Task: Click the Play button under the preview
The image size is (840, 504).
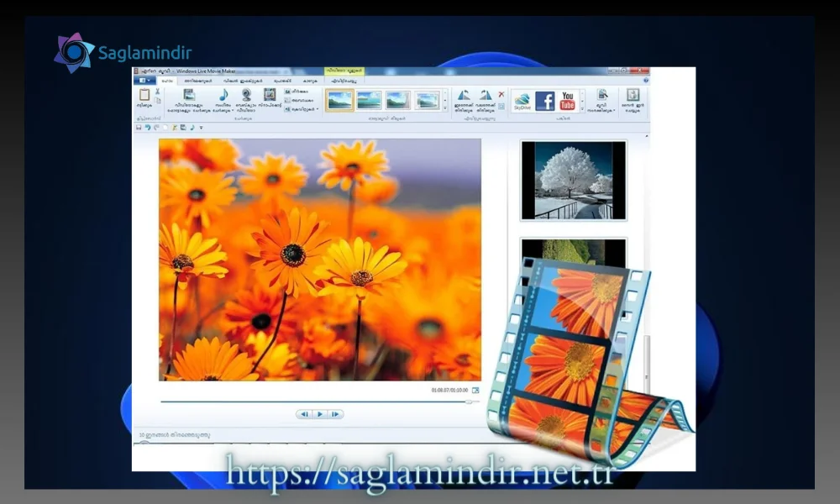Action: coord(320,414)
